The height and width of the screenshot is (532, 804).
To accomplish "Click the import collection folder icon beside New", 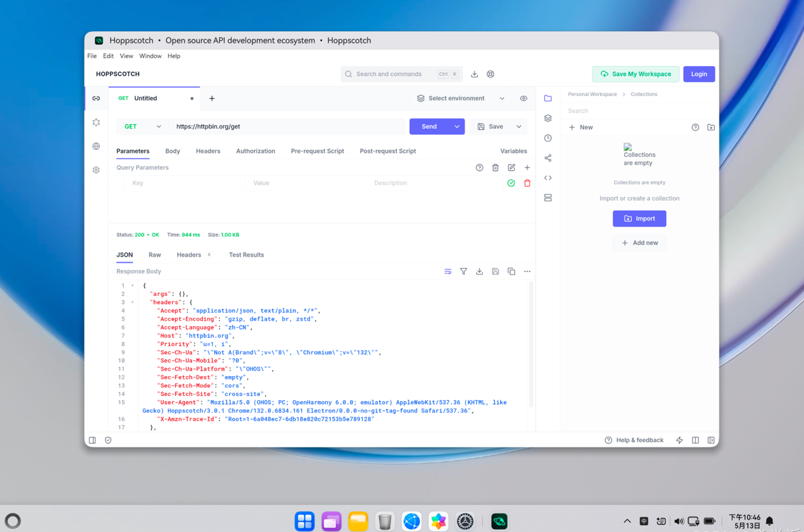I will click(x=711, y=127).
